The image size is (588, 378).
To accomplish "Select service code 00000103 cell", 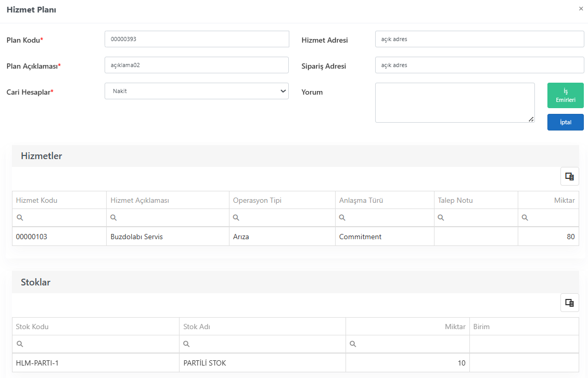I will tap(59, 237).
